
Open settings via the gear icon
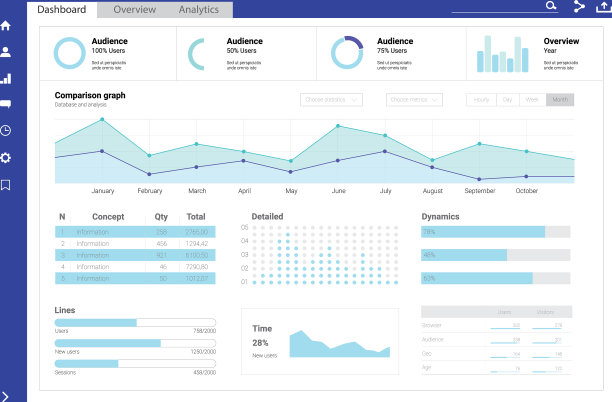pyautogui.click(x=6, y=157)
